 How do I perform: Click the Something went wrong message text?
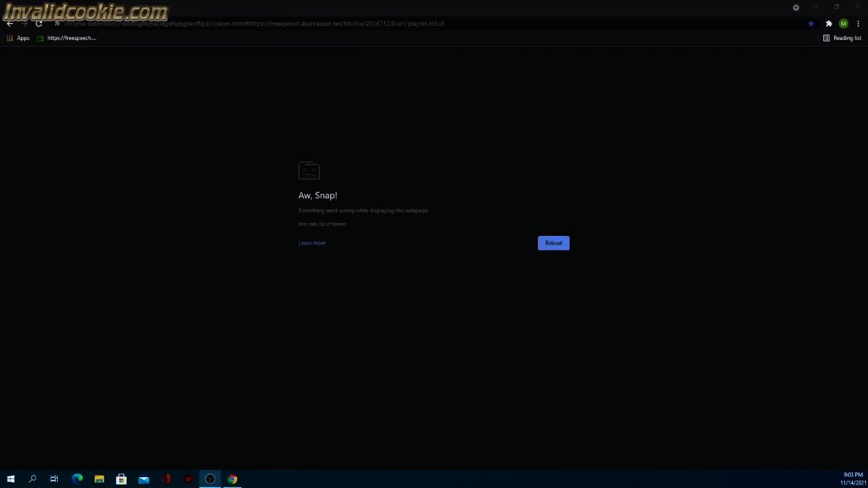pyautogui.click(x=363, y=211)
